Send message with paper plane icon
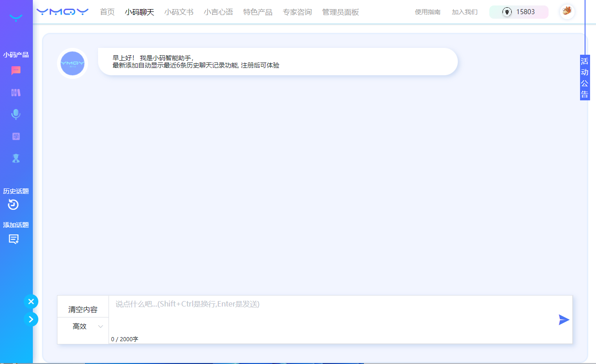The width and height of the screenshot is (596, 364). coord(564,320)
